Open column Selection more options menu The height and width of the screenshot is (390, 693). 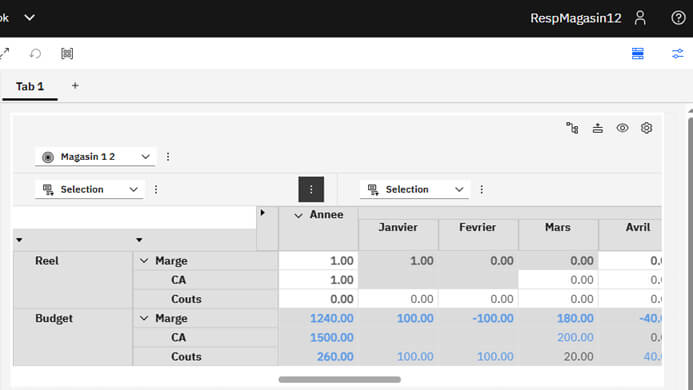(x=482, y=190)
